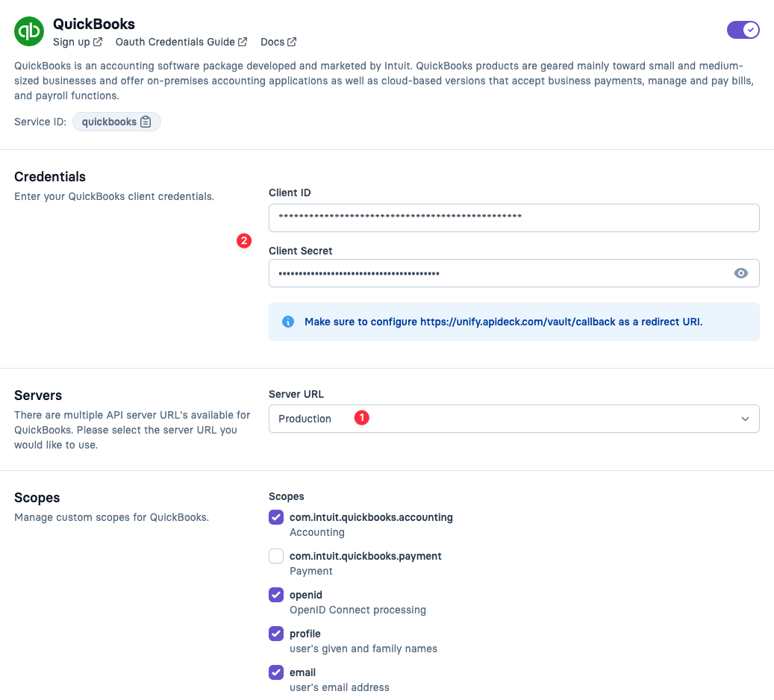
Task: Uncheck the openid scope checkbox
Action: (x=276, y=595)
